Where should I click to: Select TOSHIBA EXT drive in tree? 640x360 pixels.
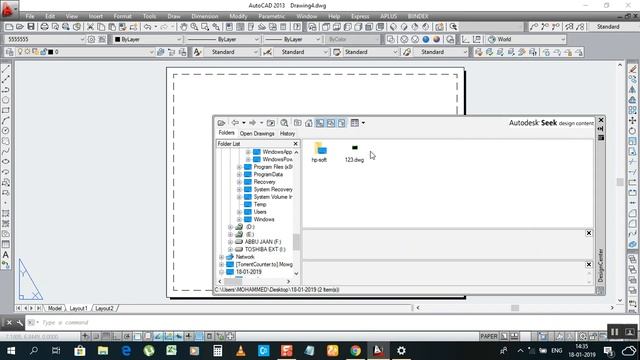click(x=265, y=249)
